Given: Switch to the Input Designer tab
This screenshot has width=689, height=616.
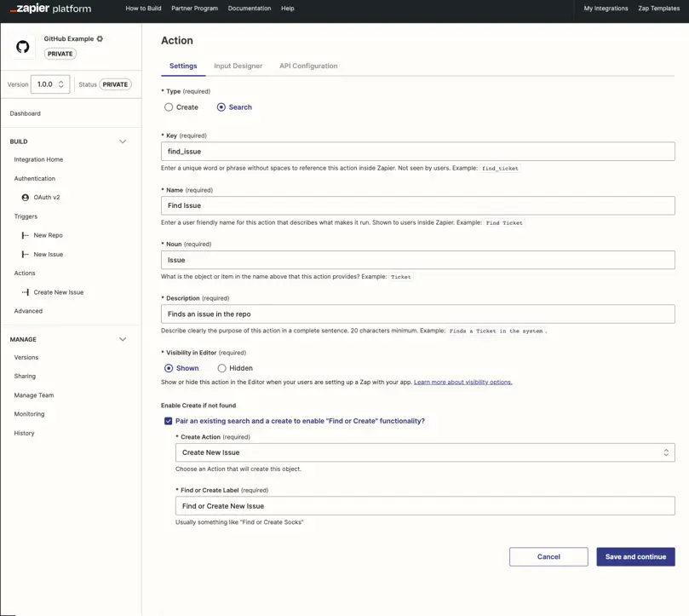Looking at the screenshot, I should [x=238, y=66].
